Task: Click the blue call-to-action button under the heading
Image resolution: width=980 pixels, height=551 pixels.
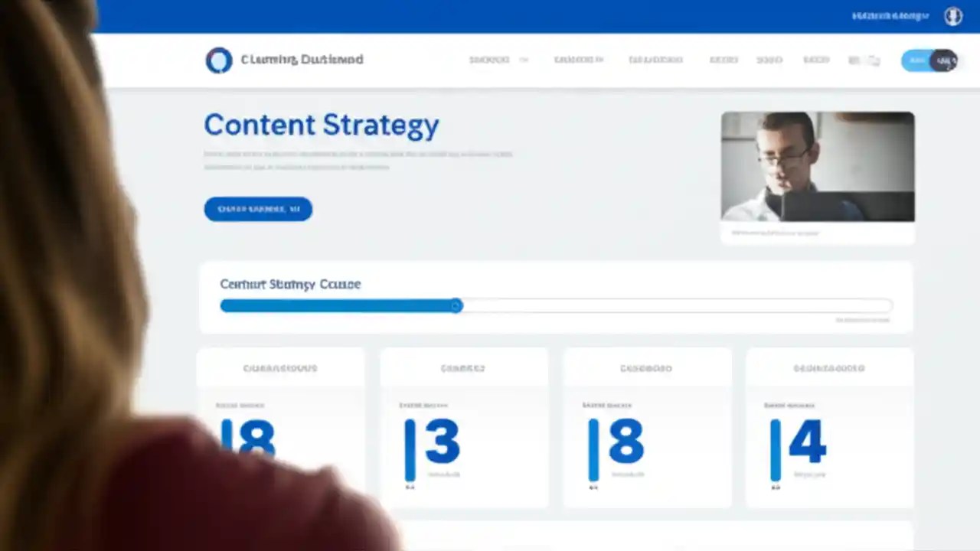Action: point(257,208)
